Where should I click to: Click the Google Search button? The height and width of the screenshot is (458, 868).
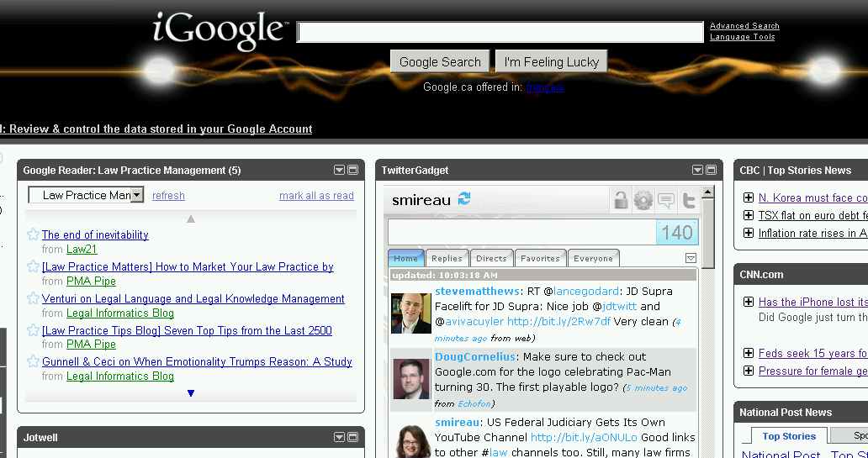(x=440, y=61)
